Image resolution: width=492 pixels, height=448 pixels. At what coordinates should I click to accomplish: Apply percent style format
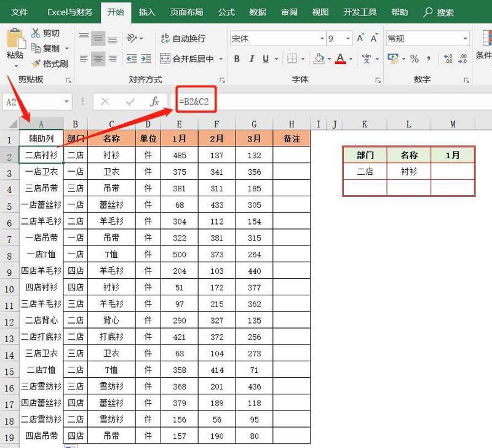pyautogui.click(x=415, y=58)
